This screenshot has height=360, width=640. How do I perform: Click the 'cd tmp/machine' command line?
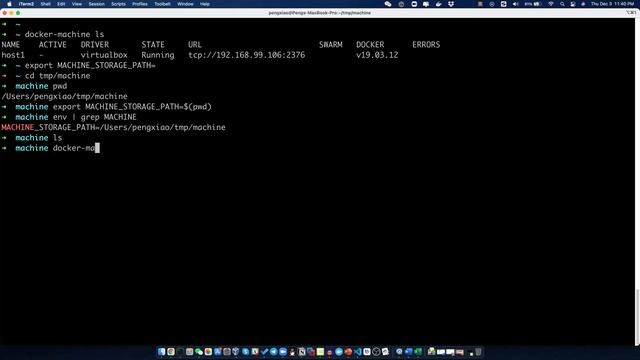click(58, 76)
